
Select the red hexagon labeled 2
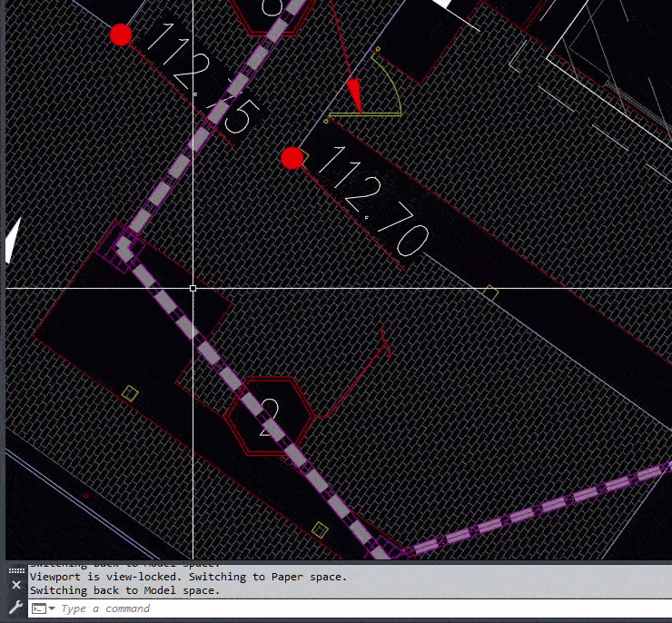point(270,416)
